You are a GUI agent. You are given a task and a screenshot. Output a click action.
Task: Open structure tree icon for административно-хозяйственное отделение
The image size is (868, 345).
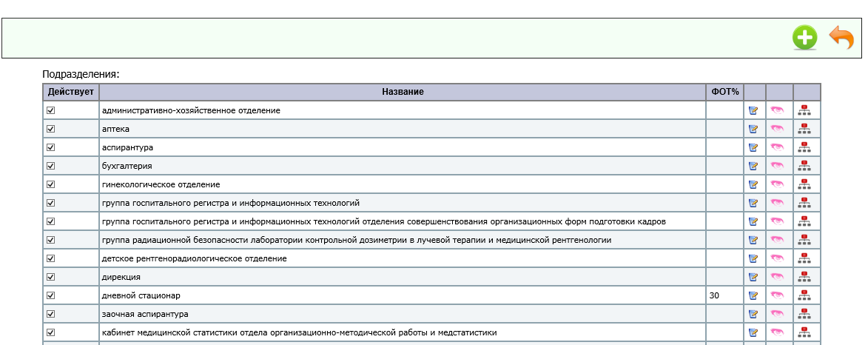804,110
